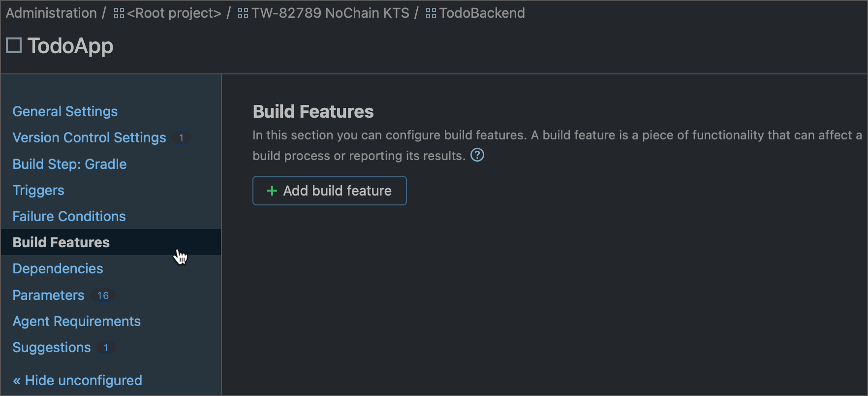Image resolution: width=868 pixels, height=396 pixels.
Task: Select the Triggers section
Action: pyautogui.click(x=38, y=190)
